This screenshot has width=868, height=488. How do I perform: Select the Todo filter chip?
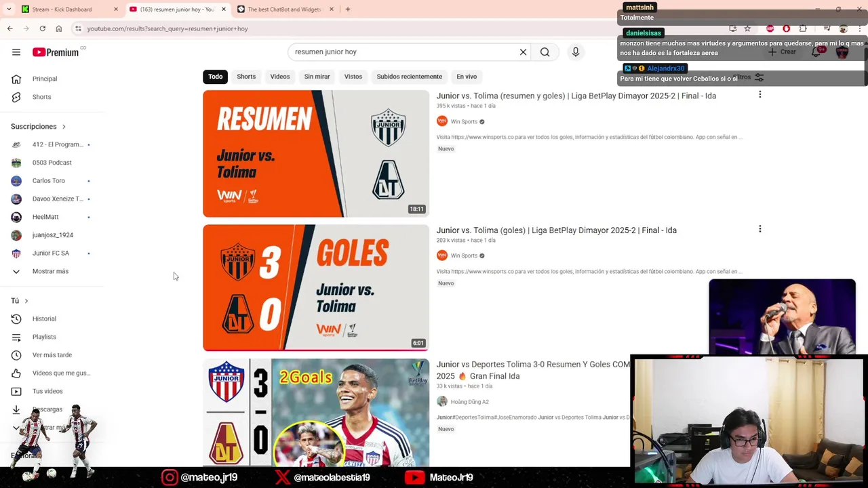click(x=215, y=77)
